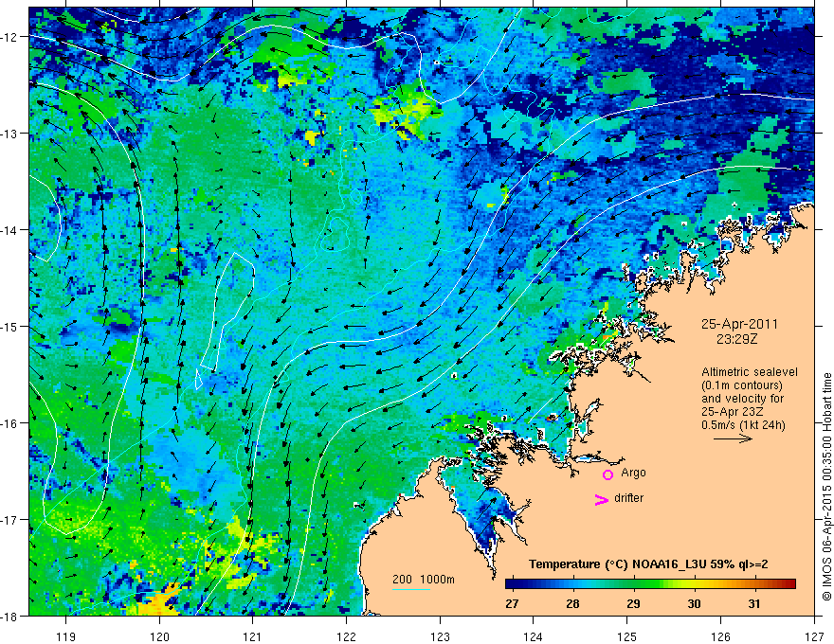Viewport: 834px width, 644px height.
Task: Click the longitude axis label '121'
Action: (x=253, y=636)
